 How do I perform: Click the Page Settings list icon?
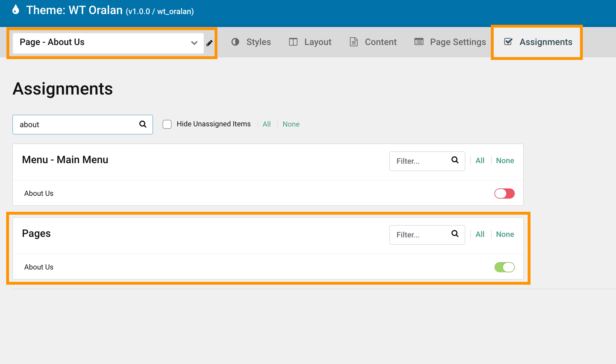(419, 42)
